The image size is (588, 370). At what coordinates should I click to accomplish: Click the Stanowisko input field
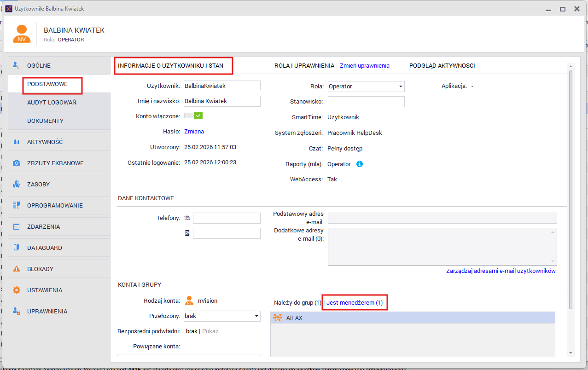tap(366, 102)
